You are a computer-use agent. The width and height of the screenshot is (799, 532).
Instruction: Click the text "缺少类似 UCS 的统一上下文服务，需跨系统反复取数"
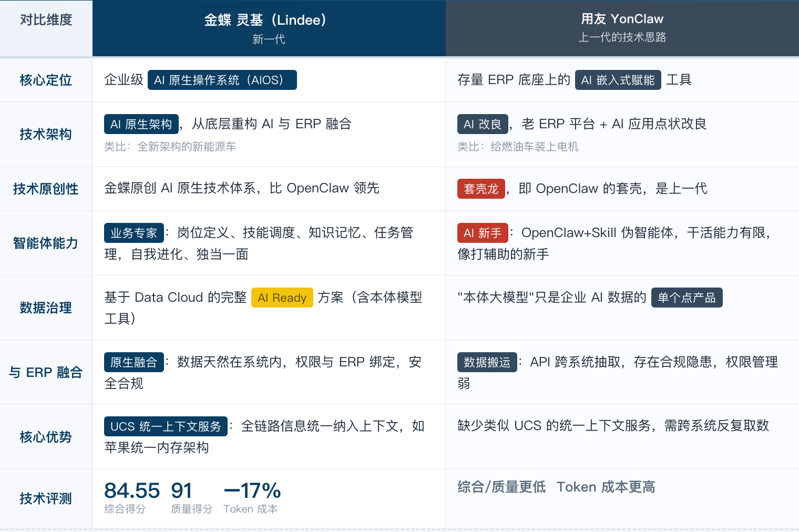point(613,425)
